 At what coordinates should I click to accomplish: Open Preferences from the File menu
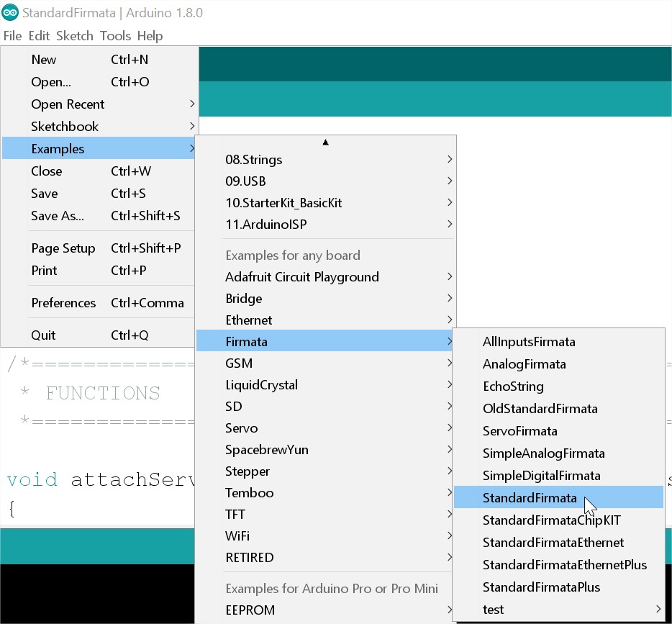pos(99,303)
